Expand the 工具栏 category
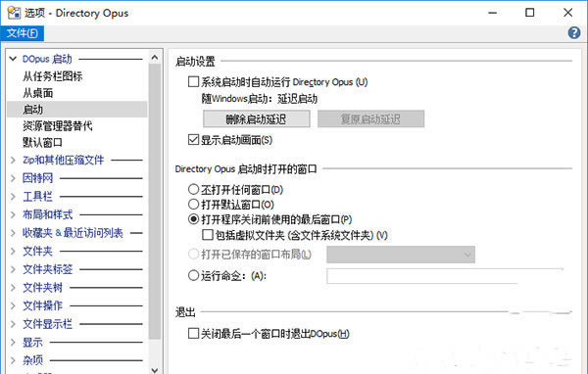588x374 pixels. [13, 197]
